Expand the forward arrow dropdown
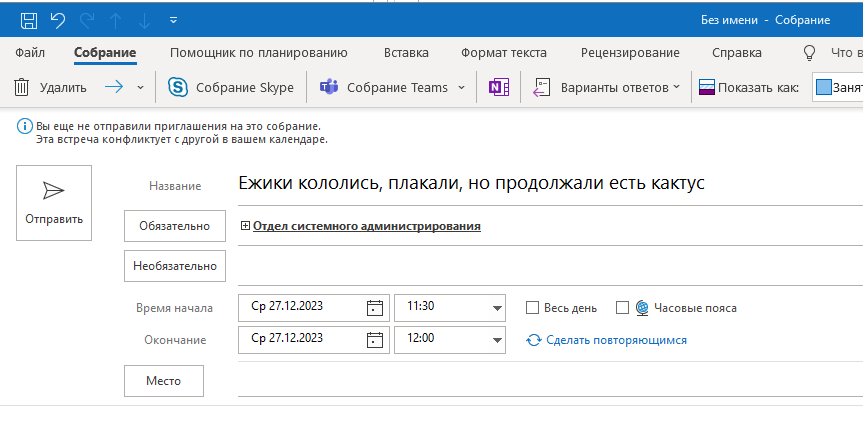863x426 pixels. (x=140, y=88)
